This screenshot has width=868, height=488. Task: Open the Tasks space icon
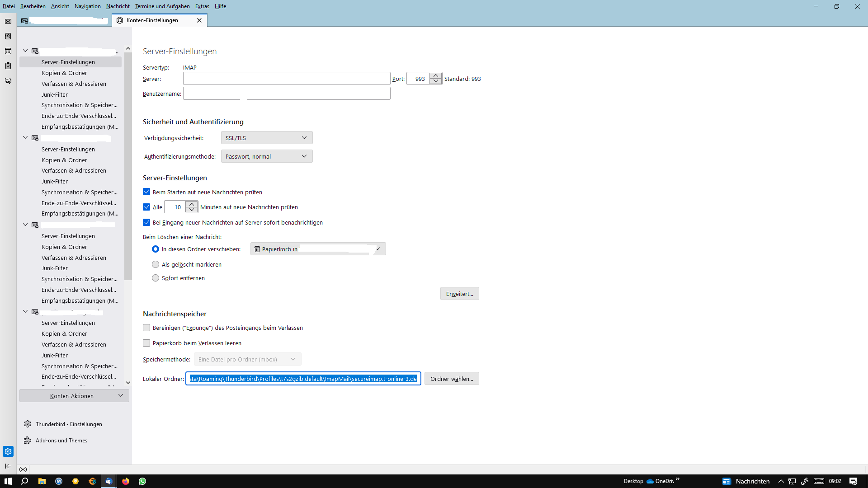click(x=8, y=66)
